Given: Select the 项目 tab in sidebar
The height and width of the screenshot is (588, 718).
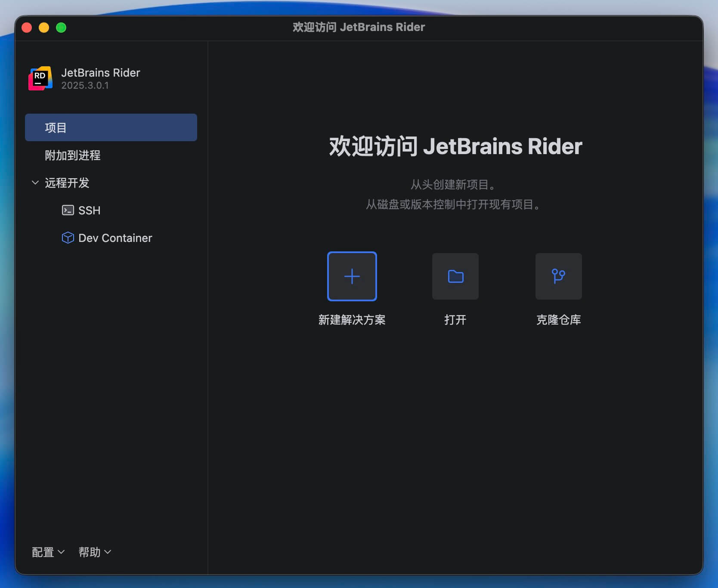Looking at the screenshot, I should pyautogui.click(x=111, y=127).
